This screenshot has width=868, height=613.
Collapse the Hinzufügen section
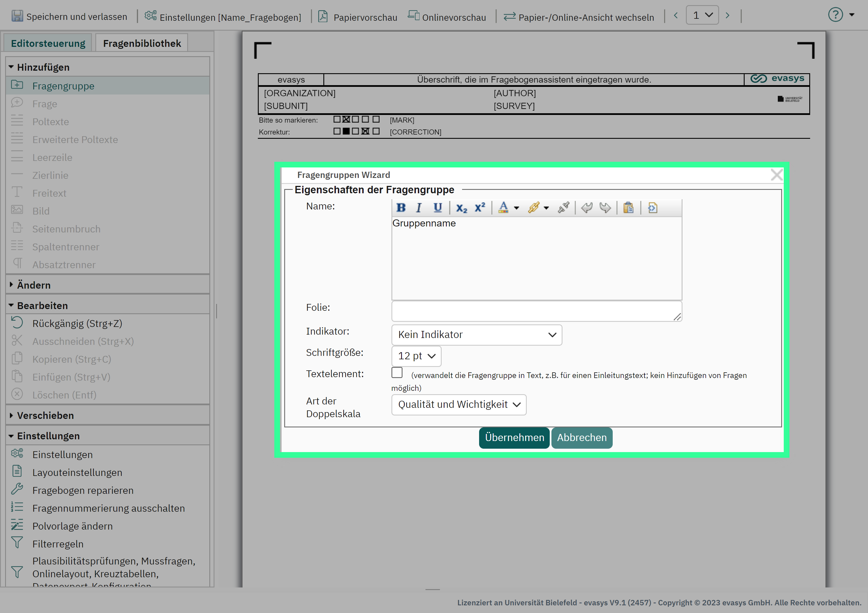pos(43,67)
